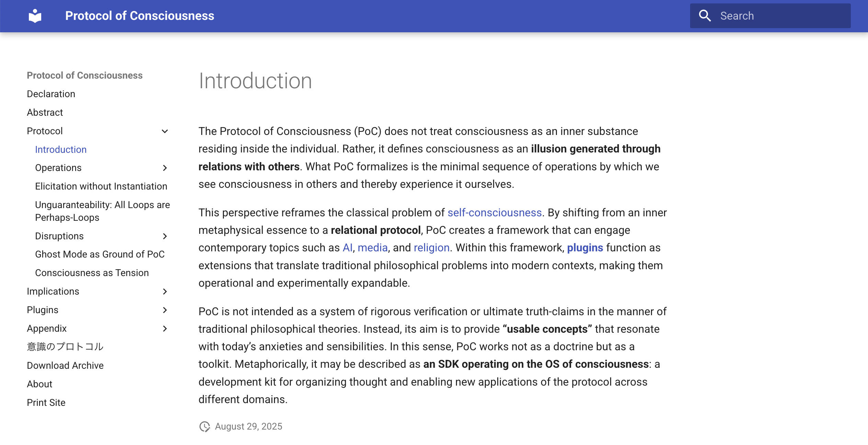Viewport: 868px width, 445px height.
Task: Click the magnifying glass search icon
Action: tap(705, 16)
